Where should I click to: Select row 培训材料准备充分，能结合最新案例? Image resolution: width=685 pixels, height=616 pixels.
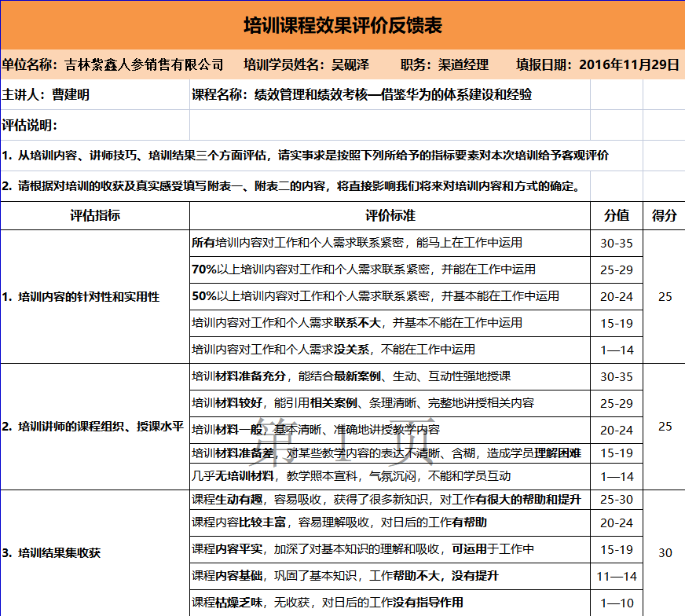[x=390, y=376]
